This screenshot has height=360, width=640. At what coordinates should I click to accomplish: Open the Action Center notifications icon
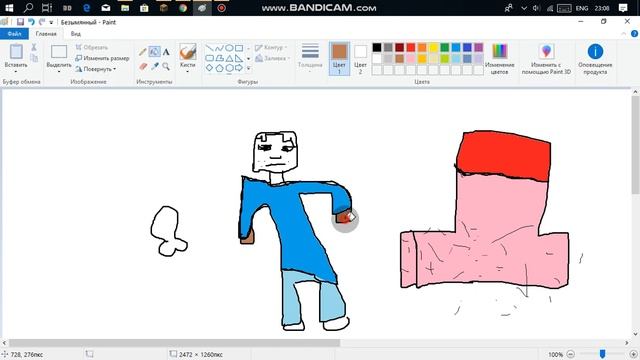point(623,8)
